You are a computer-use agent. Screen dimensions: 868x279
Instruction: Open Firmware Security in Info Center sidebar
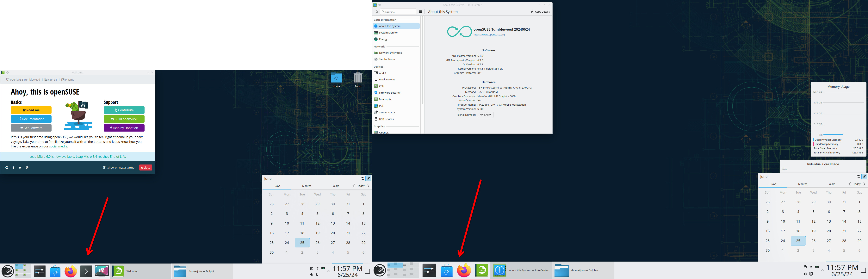click(396, 93)
